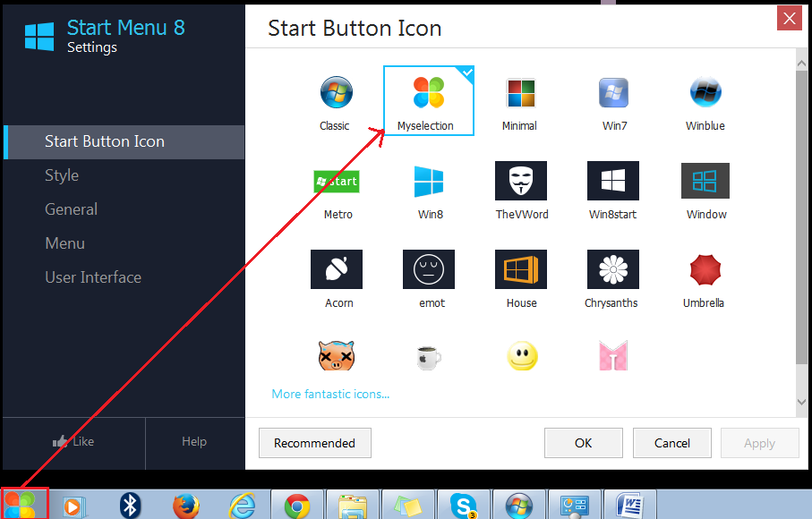The width and height of the screenshot is (812, 519).
Task: Open the Sticky Notes taskbar icon
Action: [x=407, y=505]
